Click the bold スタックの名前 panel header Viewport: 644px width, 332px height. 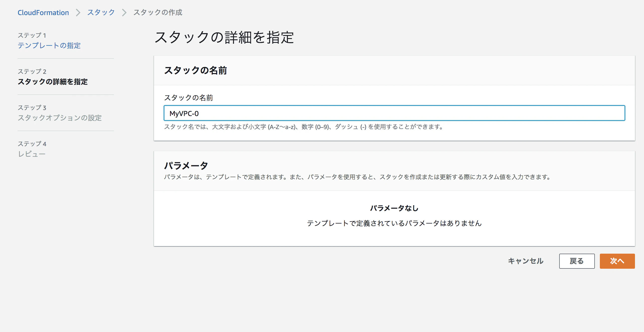[195, 70]
